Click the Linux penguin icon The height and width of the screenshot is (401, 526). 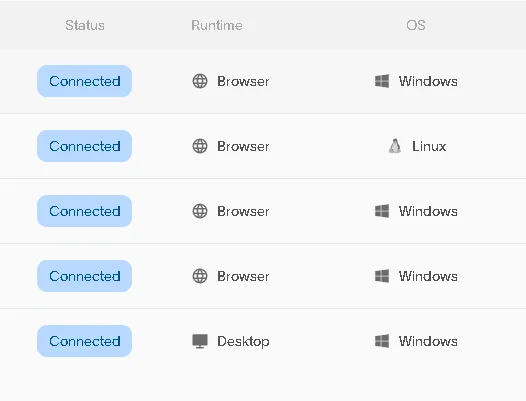395,146
